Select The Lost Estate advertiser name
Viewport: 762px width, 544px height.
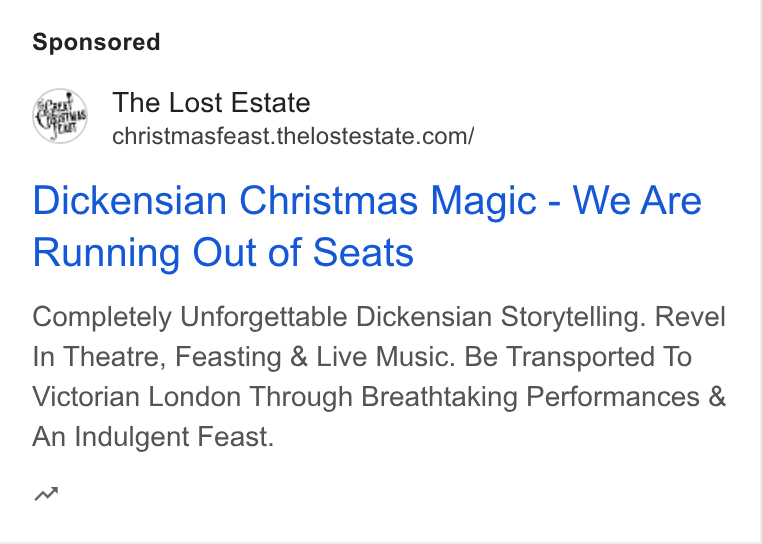(211, 103)
